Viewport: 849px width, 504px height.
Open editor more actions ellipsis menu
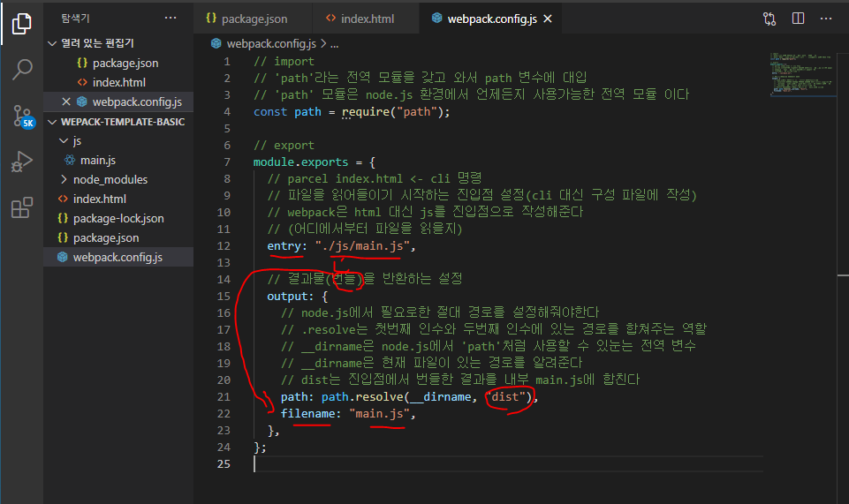[826, 19]
